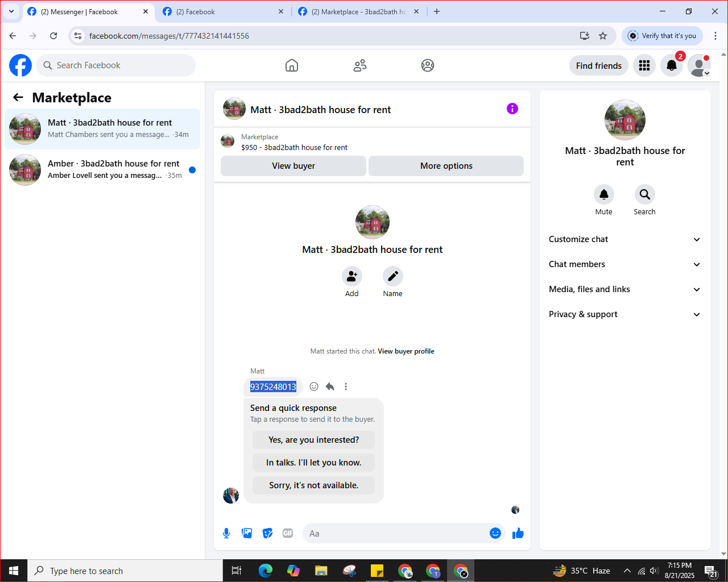Click Verify that it's you button

(663, 36)
